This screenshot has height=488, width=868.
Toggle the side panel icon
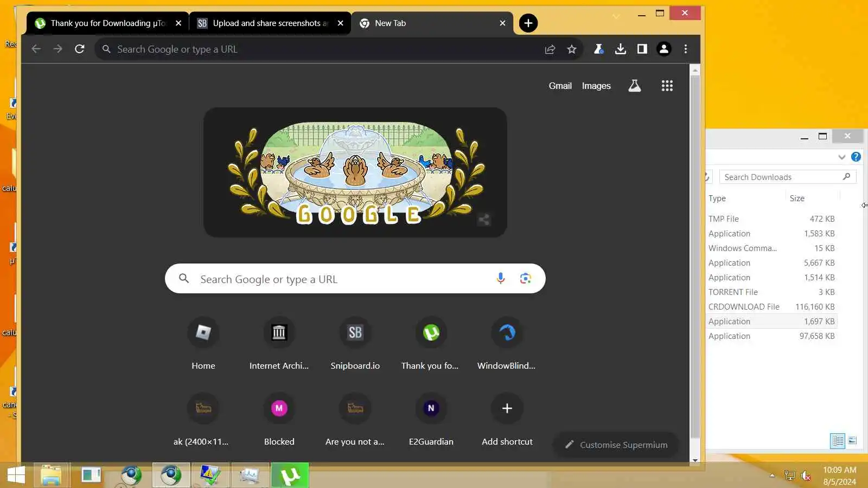click(x=642, y=49)
